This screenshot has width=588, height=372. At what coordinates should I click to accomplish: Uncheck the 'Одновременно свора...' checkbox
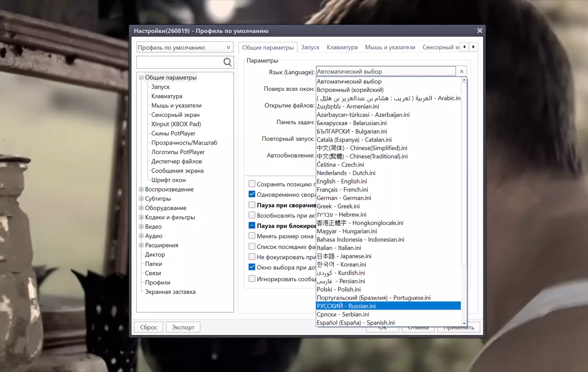tap(252, 194)
